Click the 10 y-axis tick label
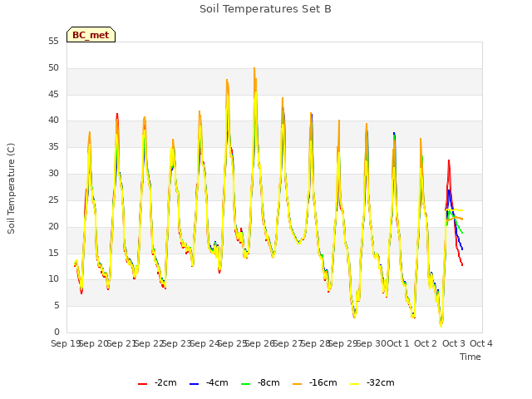This screenshot has height=399, width=532. coord(53,279)
